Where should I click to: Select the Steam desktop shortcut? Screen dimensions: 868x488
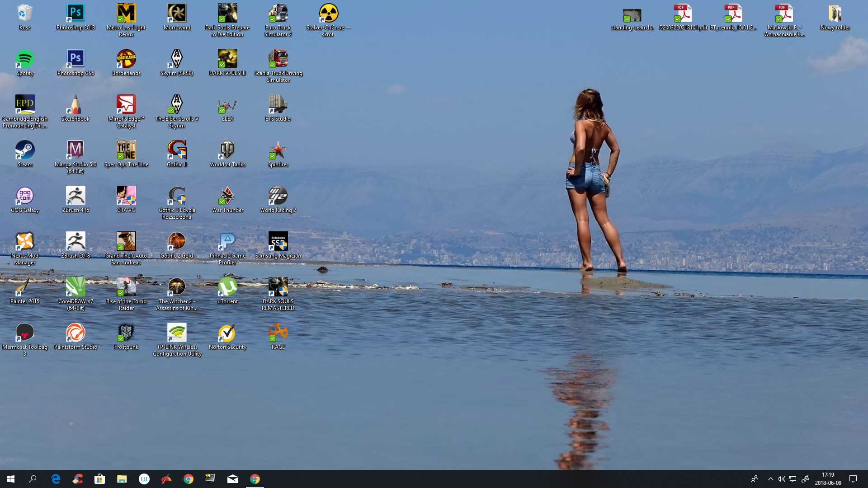tap(25, 150)
